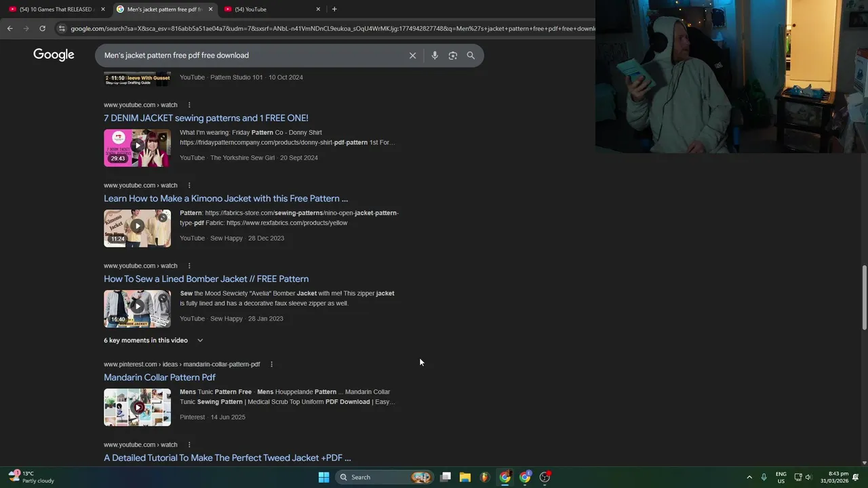Image resolution: width=868 pixels, height=488 pixels.
Task: Reload the current page
Action: click(x=42, y=28)
